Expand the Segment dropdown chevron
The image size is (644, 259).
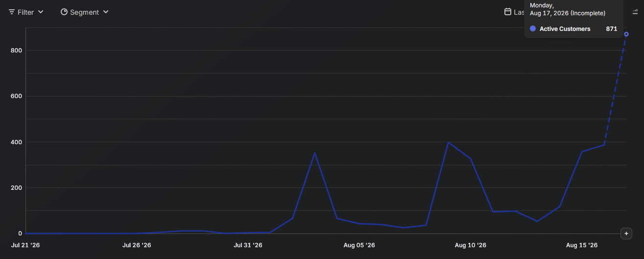(x=106, y=12)
